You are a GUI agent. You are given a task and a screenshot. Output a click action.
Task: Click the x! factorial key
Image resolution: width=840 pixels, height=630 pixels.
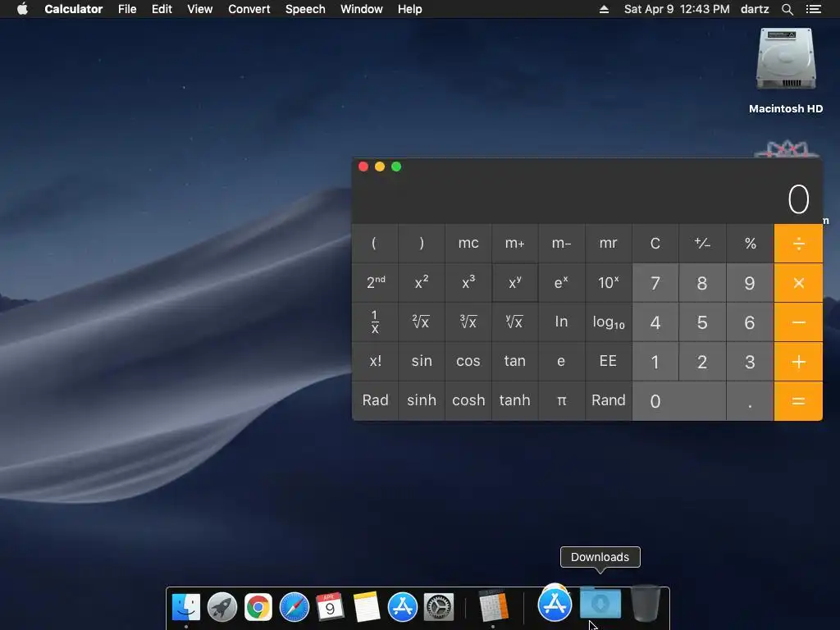375,361
